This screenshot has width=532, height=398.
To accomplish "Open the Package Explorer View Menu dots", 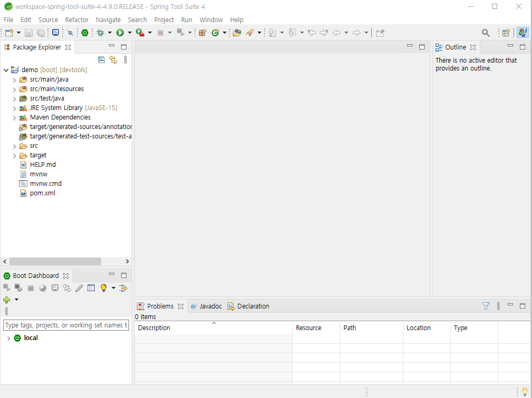I will click(x=125, y=60).
